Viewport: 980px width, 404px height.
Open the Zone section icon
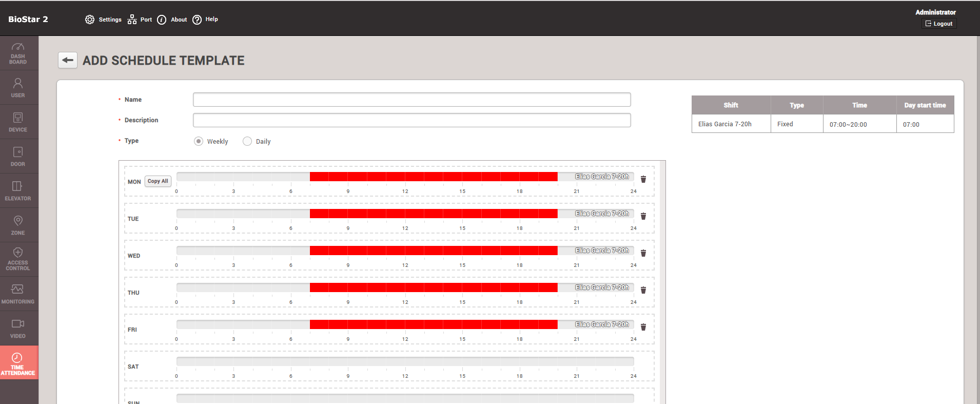click(18, 225)
